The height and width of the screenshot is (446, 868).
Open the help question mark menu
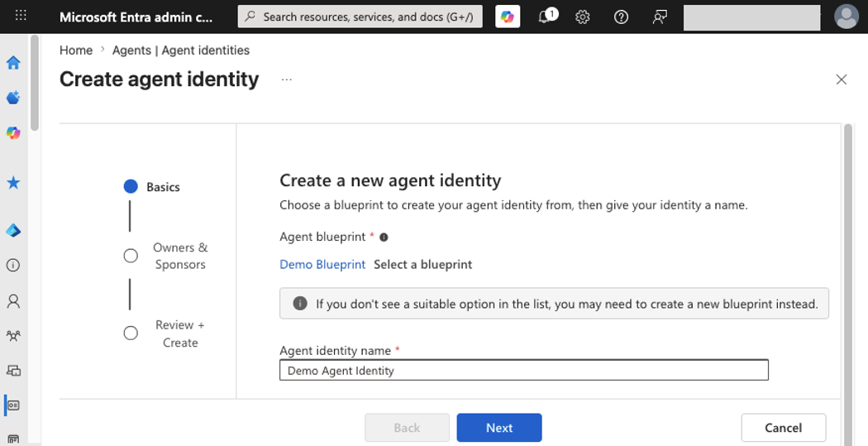(x=621, y=17)
